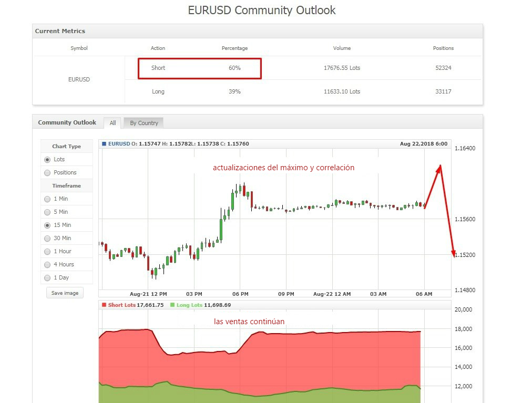Click the Volume column header
The height and width of the screenshot is (403, 532).
point(342,48)
